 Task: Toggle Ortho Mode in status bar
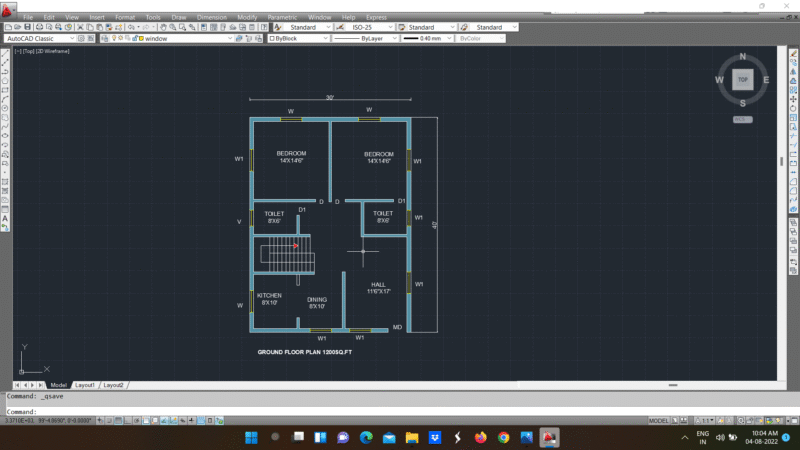(127, 421)
